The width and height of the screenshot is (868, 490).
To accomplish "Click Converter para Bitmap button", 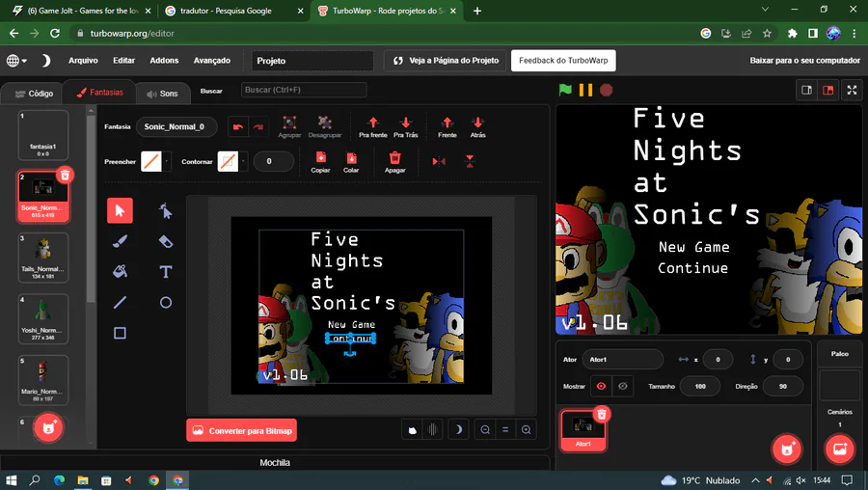I will point(241,431).
